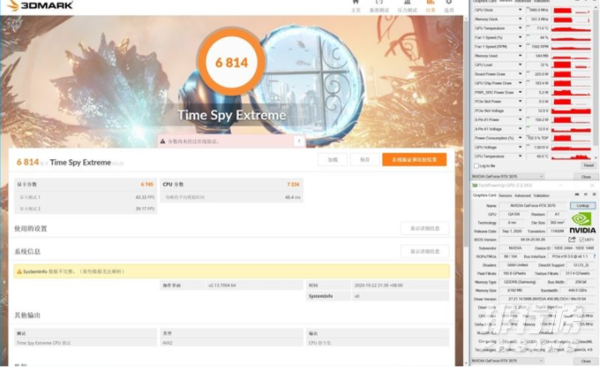Open the GPU Temperature sensor dropdown
600x368 pixels.
[x=520, y=28]
